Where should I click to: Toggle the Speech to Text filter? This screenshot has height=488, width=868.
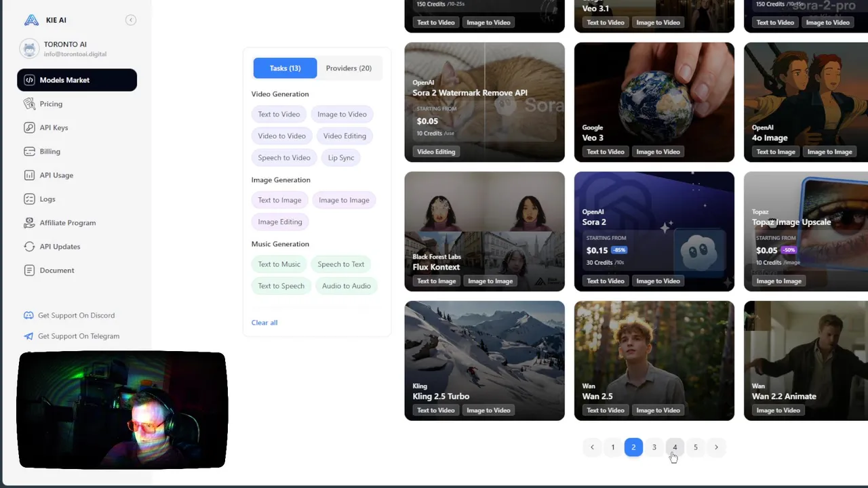pyautogui.click(x=340, y=264)
